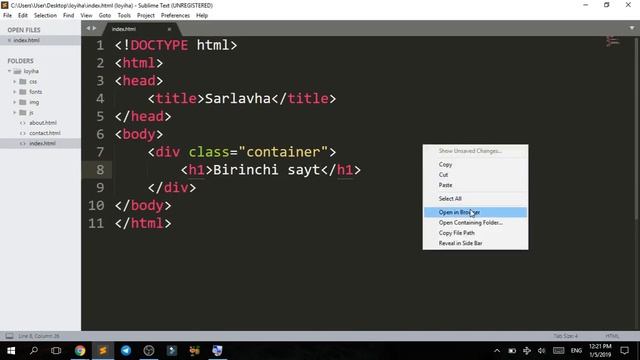640x360 pixels.
Task: Choose Cut in the context menu
Action: click(x=475, y=175)
